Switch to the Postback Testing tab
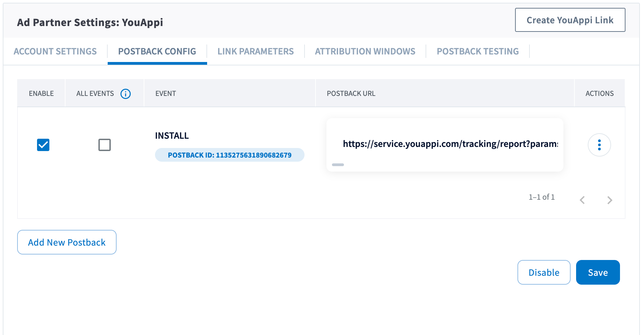644x335 pixels. click(478, 51)
